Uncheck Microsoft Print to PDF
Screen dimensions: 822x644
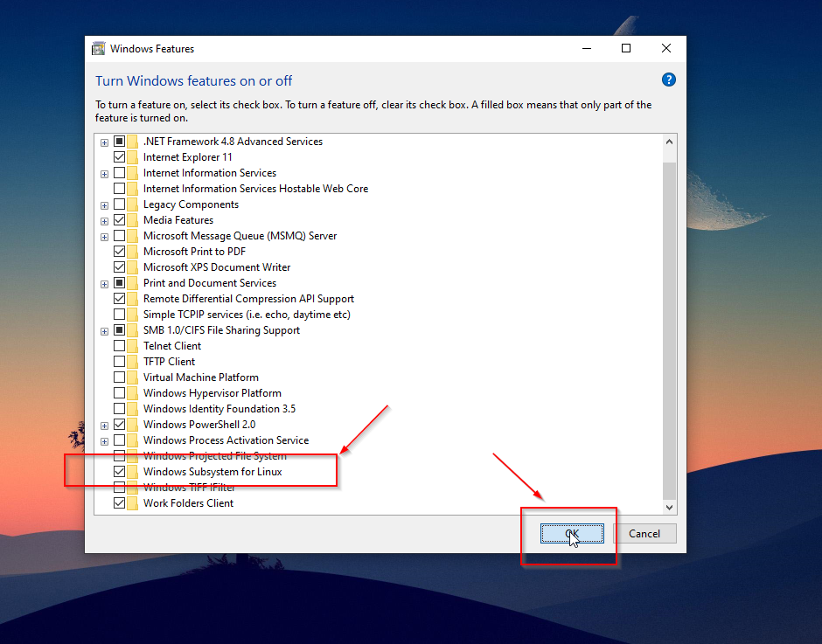(x=119, y=252)
